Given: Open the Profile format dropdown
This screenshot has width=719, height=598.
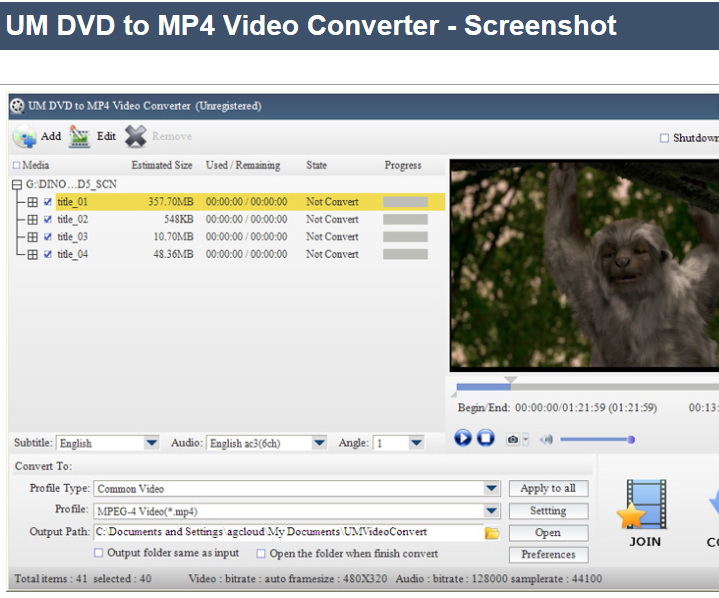Looking at the screenshot, I should click(492, 510).
